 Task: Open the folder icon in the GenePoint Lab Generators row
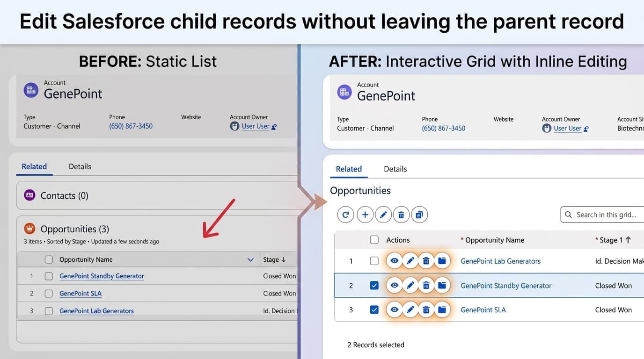[x=442, y=261]
